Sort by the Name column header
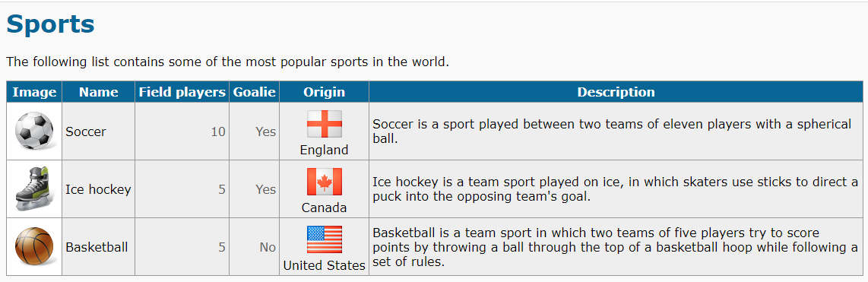 [99, 92]
